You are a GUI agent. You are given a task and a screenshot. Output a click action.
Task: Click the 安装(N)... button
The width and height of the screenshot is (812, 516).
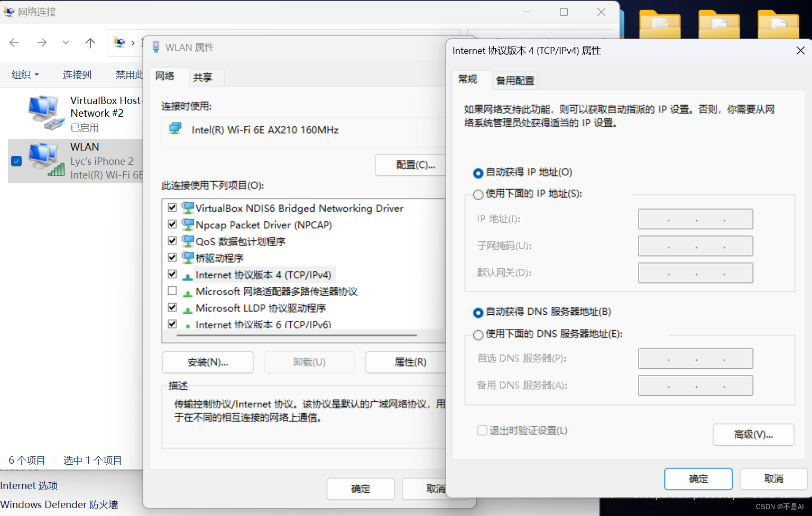(208, 362)
